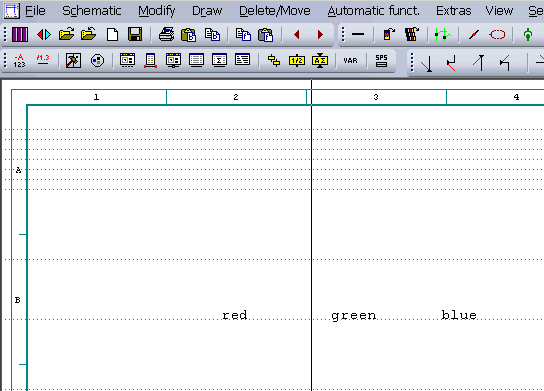
Task: Click the list icon with red markers
Action: coord(150,61)
